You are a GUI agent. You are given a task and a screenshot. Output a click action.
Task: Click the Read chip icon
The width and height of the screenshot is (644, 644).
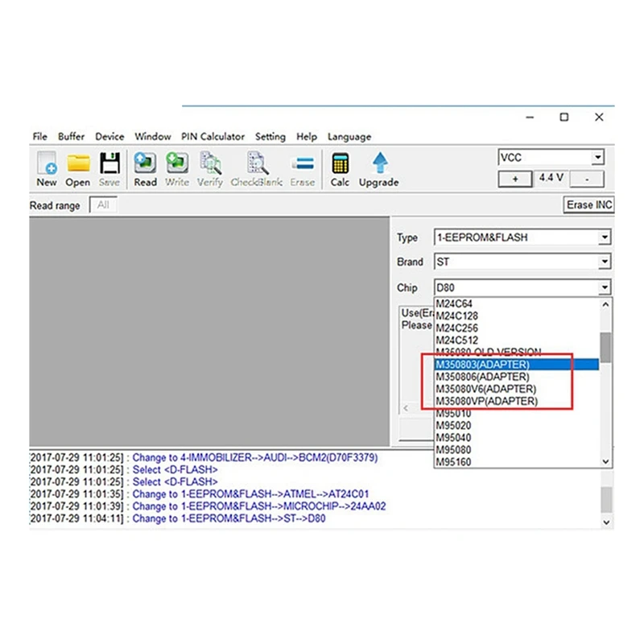pos(145,163)
